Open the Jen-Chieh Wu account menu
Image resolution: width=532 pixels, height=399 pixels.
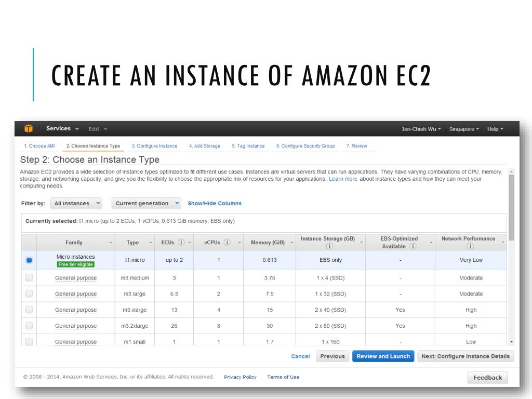coord(421,129)
